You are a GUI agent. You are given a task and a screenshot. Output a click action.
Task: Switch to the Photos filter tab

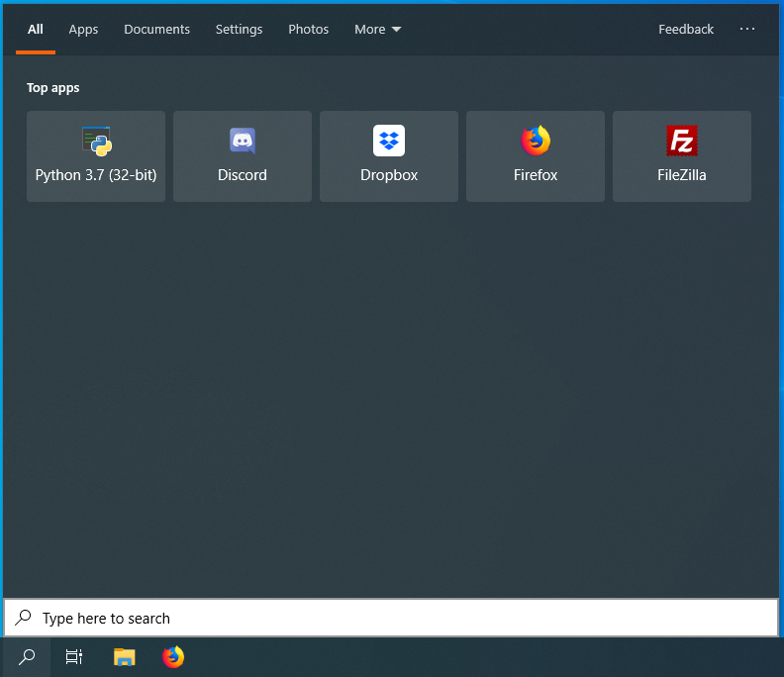point(309,30)
